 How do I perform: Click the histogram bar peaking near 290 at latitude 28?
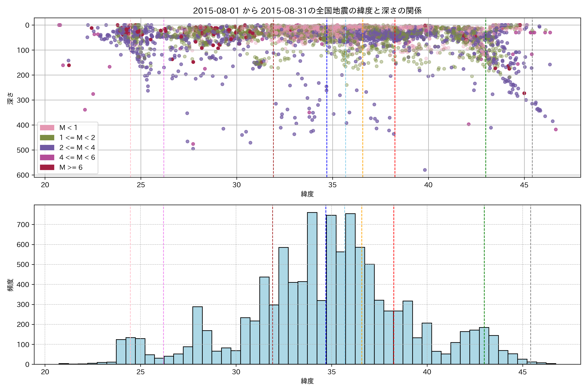pos(197,335)
